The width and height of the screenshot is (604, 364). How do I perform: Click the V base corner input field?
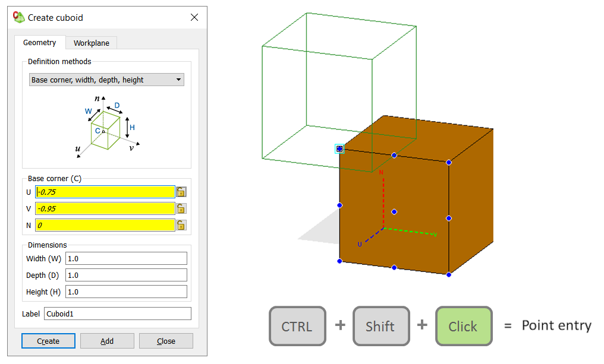[x=105, y=208]
